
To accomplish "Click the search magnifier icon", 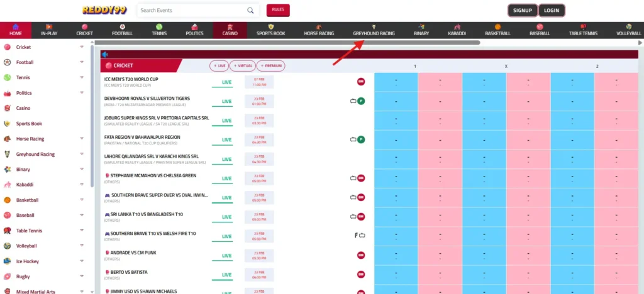I will click(251, 11).
